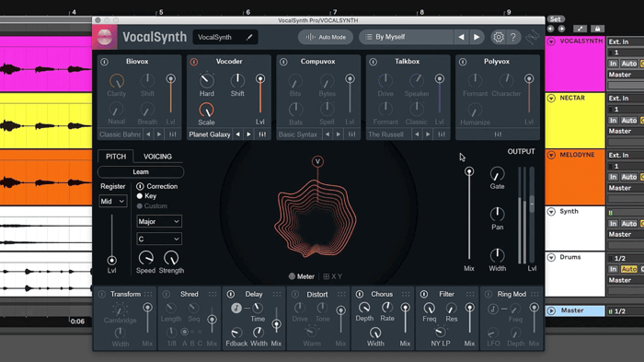
Task: Toggle Chorus effect power
Action: pos(360,294)
